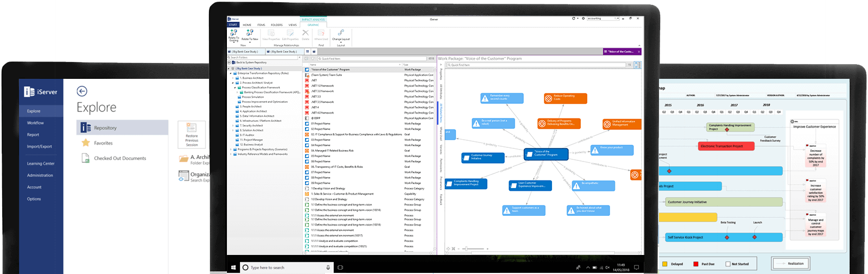Click the repository tab icon after the grid icon
Screen dimensions: 868x274
314,52
